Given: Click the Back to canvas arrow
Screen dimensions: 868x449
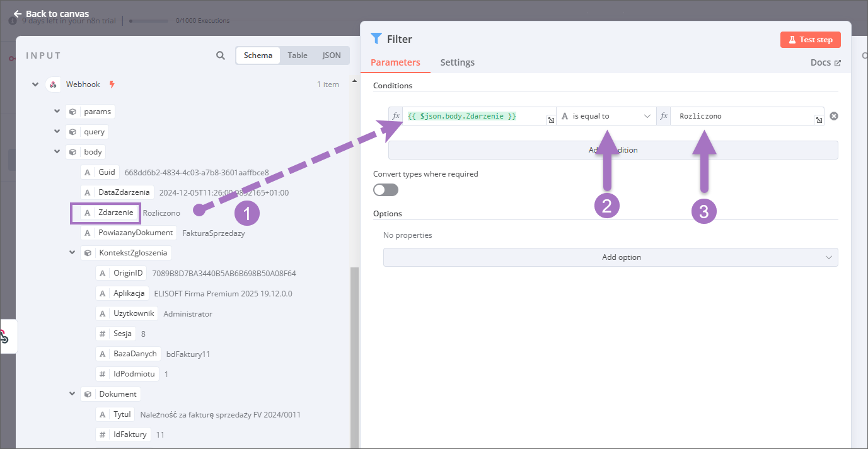Looking at the screenshot, I should [x=18, y=14].
